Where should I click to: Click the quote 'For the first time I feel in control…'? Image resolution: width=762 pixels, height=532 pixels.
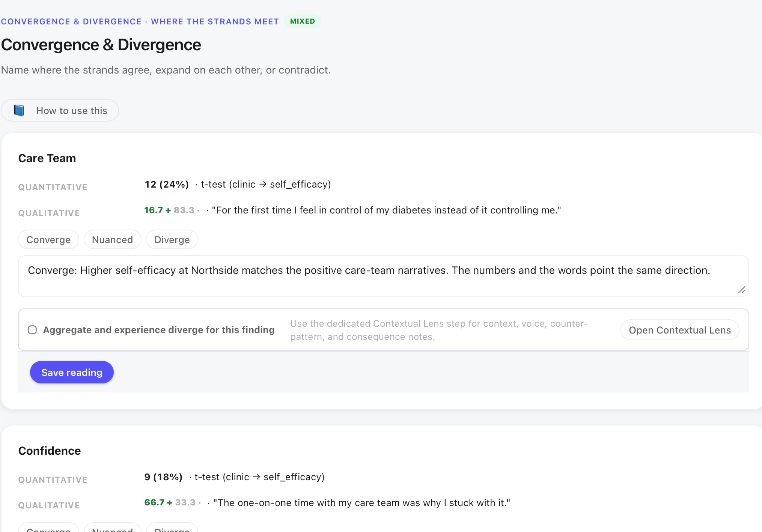[386, 210]
